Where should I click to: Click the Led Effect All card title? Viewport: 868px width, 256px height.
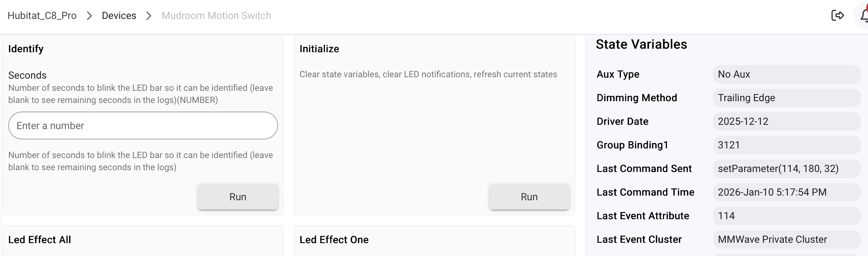click(40, 240)
